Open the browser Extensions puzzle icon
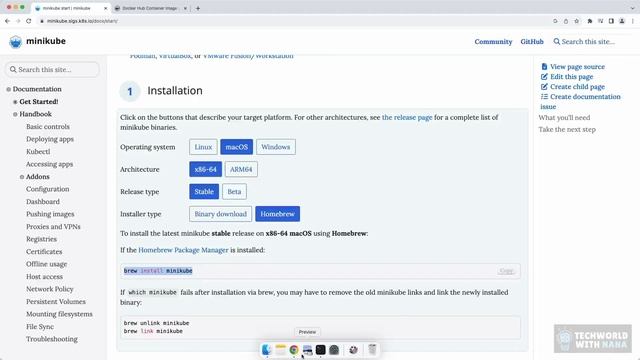This screenshot has width=640, height=360. [590, 21]
